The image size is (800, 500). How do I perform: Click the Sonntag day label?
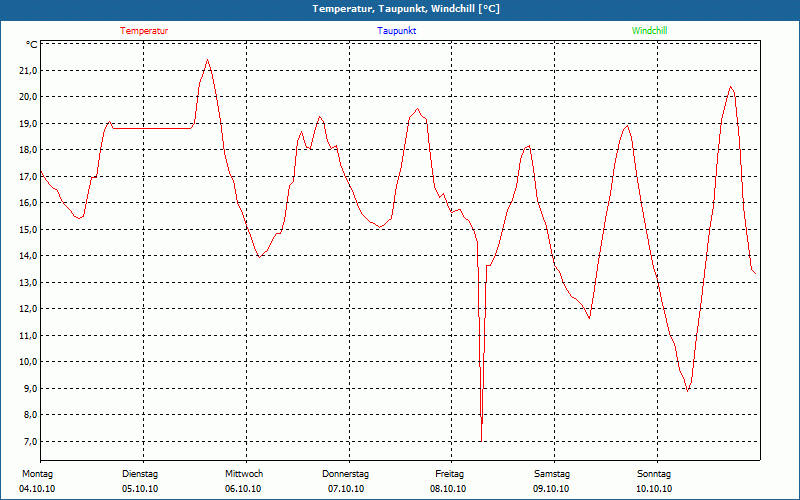[x=654, y=474]
